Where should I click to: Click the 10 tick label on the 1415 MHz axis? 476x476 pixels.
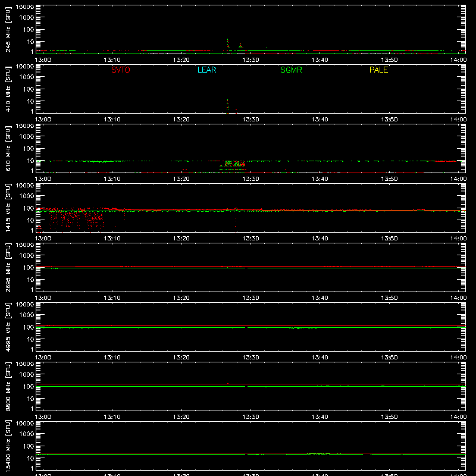click(x=30, y=220)
